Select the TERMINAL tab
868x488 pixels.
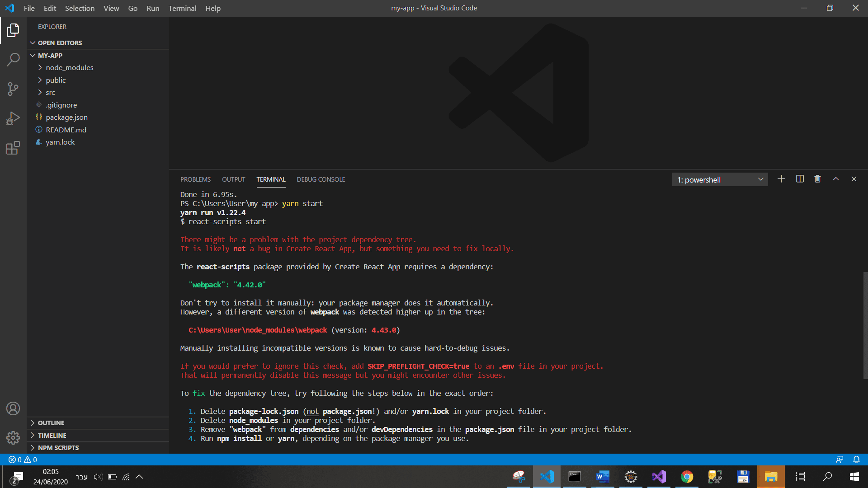tap(271, 179)
